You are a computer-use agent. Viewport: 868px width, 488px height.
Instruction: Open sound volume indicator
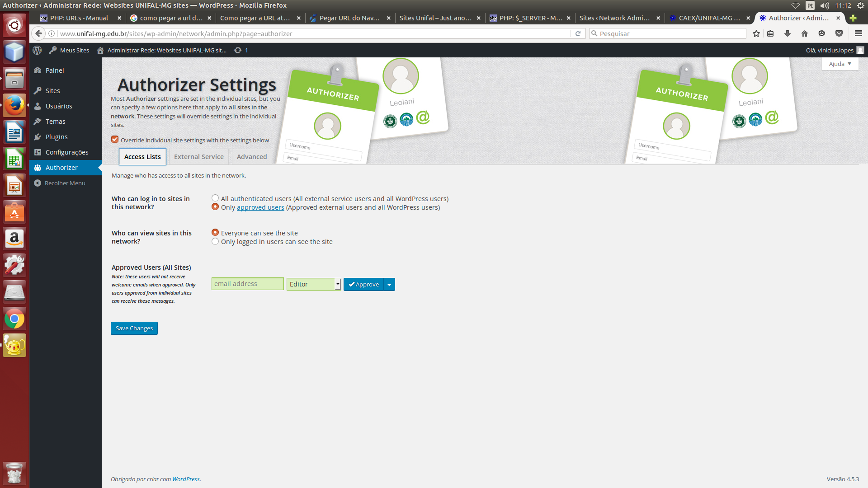point(825,5)
